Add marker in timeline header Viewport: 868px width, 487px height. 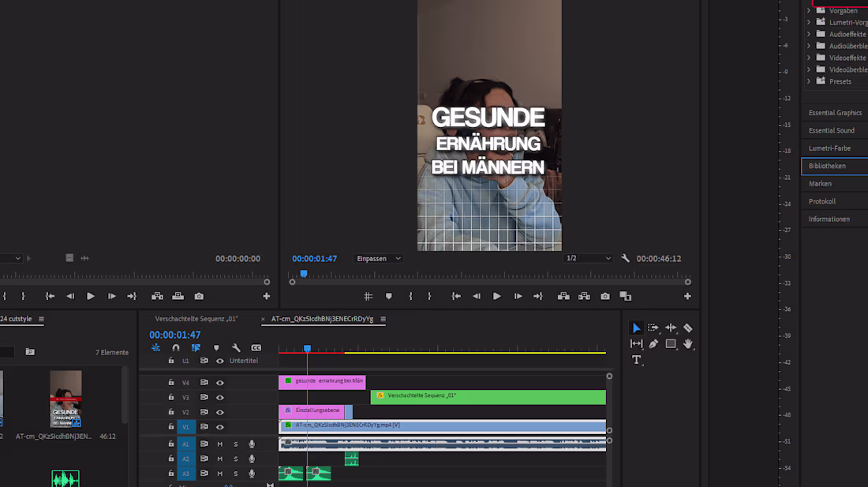click(x=216, y=348)
